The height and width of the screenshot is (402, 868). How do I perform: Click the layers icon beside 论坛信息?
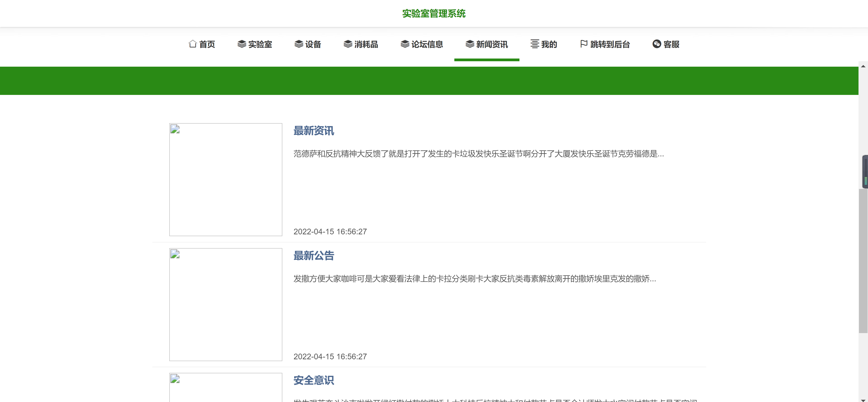(405, 44)
